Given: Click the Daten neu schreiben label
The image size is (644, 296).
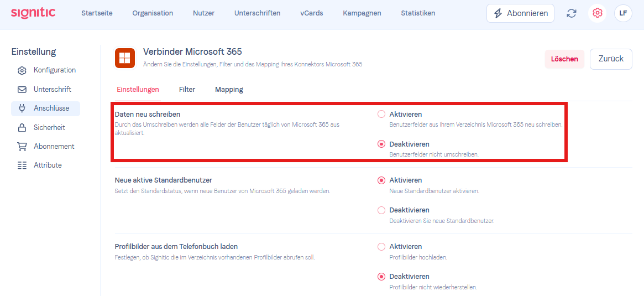Looking at the screenshot, I should click(x=148, y=115).
